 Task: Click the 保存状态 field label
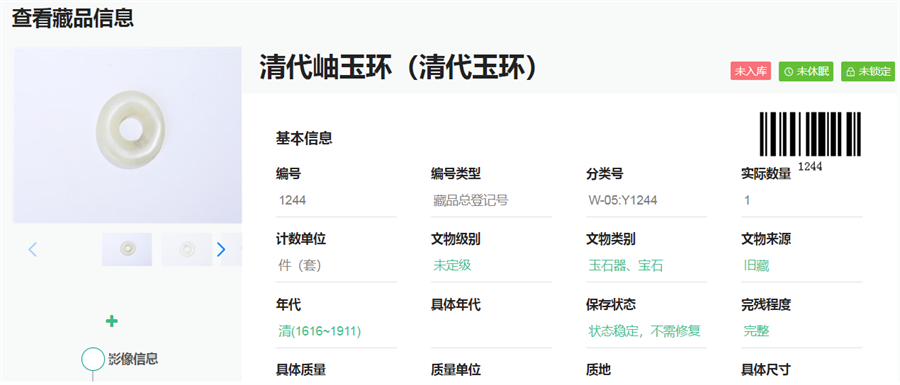click(611, 305)
